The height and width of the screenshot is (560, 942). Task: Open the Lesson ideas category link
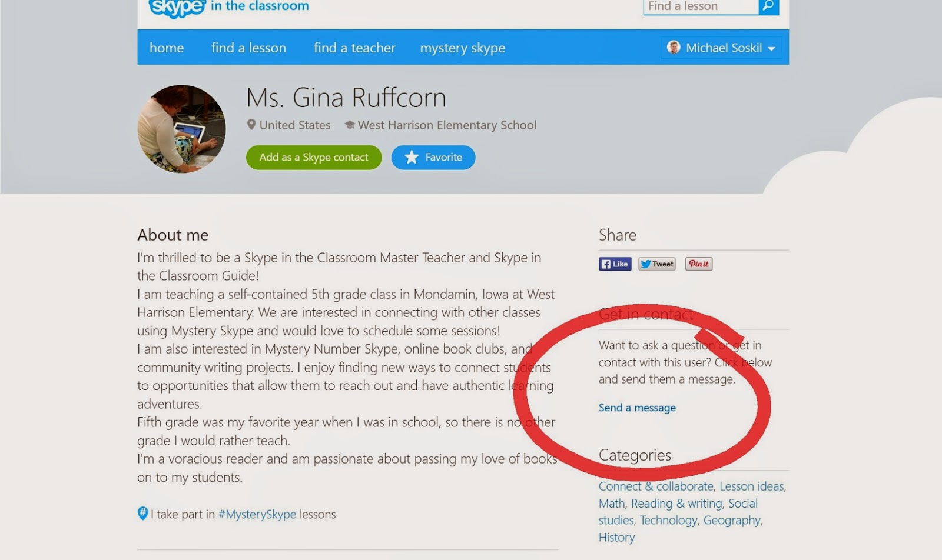pyautogui.click(x=752, y=486)
